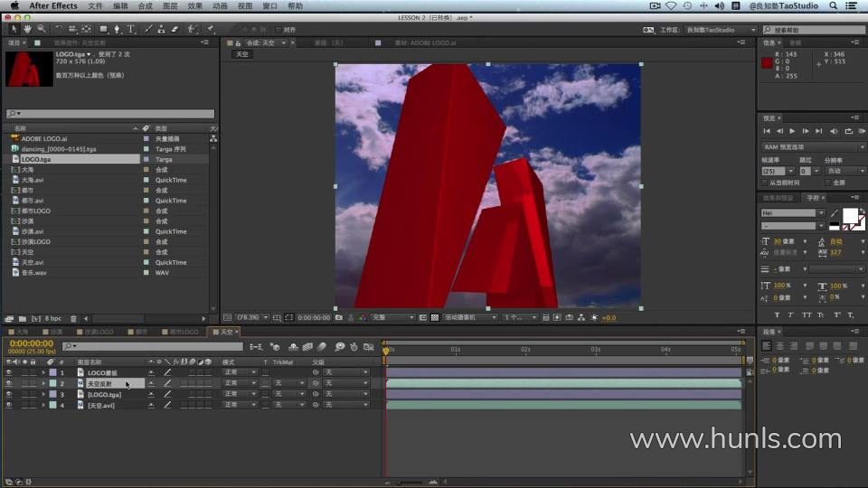
Task: Select the Selection arrow tool
Action: [14, 29]
